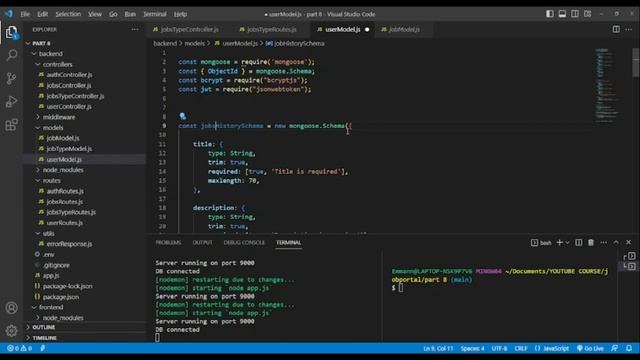640x360 pixels.
Task: Open the Source Control view
Action: pos(11,78)
